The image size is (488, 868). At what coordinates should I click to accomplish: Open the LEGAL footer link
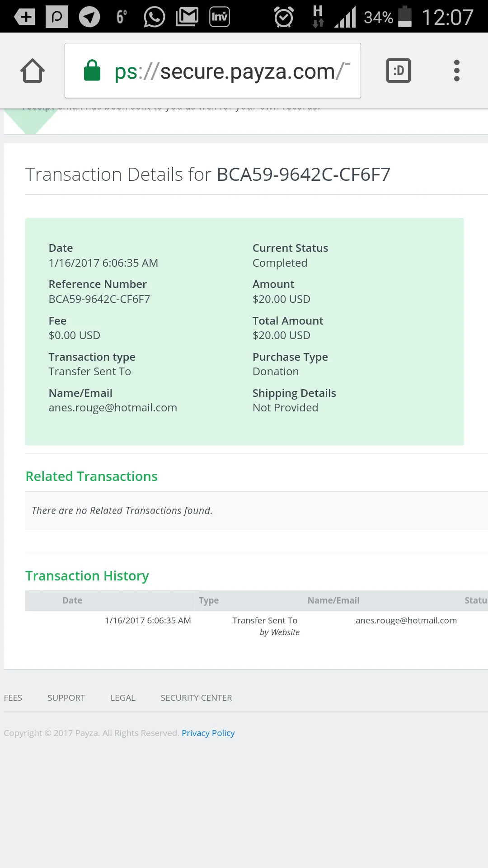coord(123,698)
